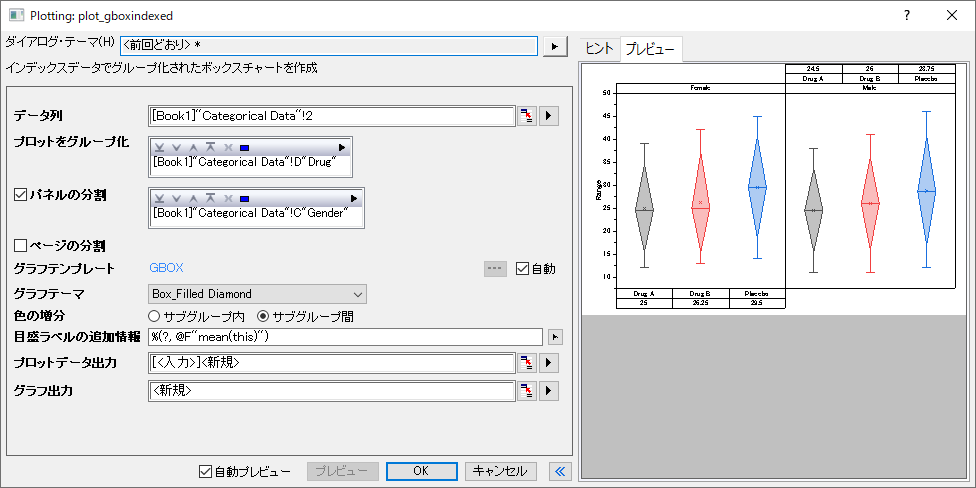Open the ダイアログ・テーマ arrow menu
Viewport: 976px width, 488px height.
coord(555,46)
